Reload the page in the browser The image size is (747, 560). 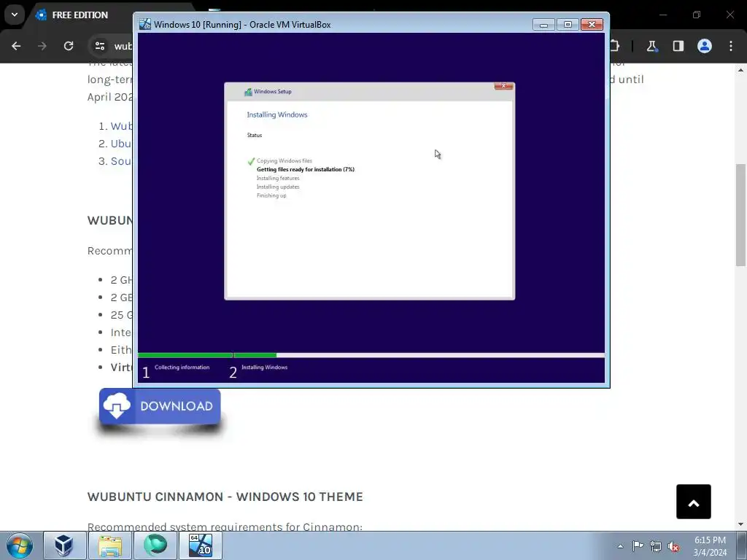coord(69,46)
